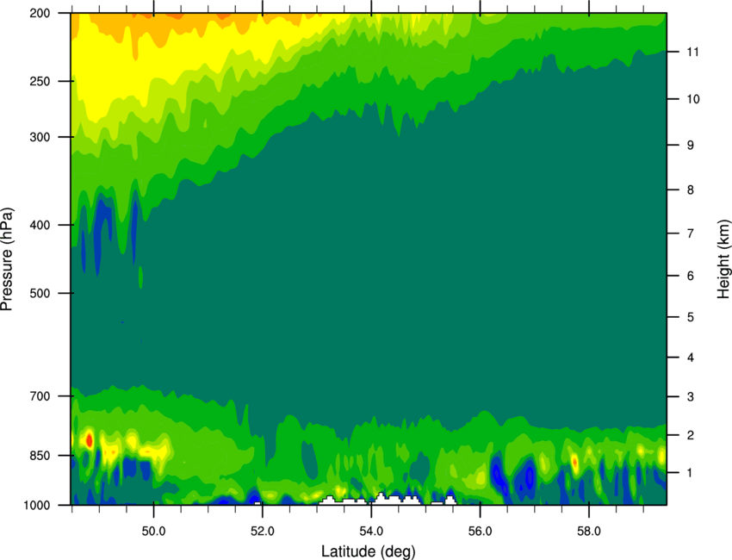This screenshot has height=560, width=732.
Task: Click the "Height (km)" axis title
Action: point(723,258)
